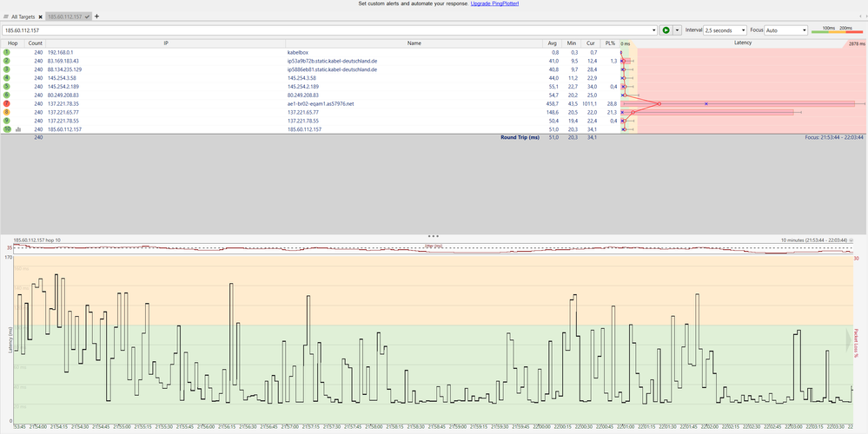Click the name ae1-br02-eqam1.as57976.net
The width and height of the screenshot is (868, 434).
[x=320, y=103]
